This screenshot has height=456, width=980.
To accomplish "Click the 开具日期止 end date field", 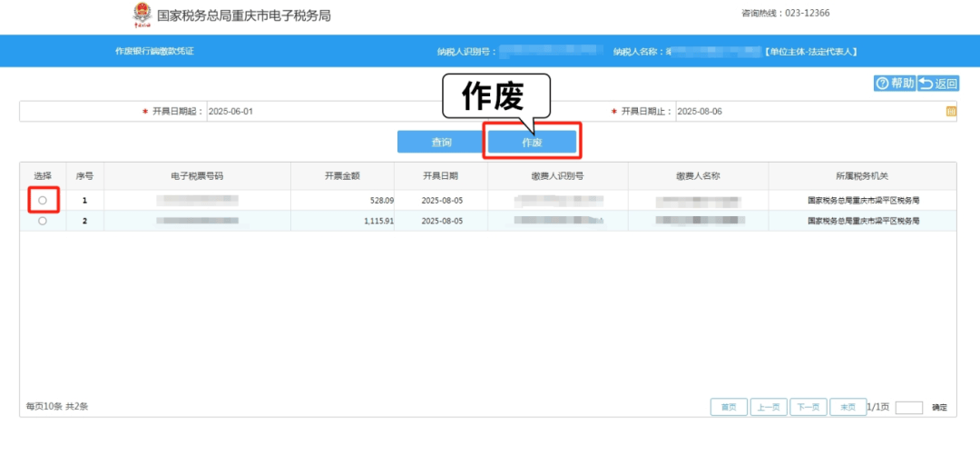I will point(808,112).
